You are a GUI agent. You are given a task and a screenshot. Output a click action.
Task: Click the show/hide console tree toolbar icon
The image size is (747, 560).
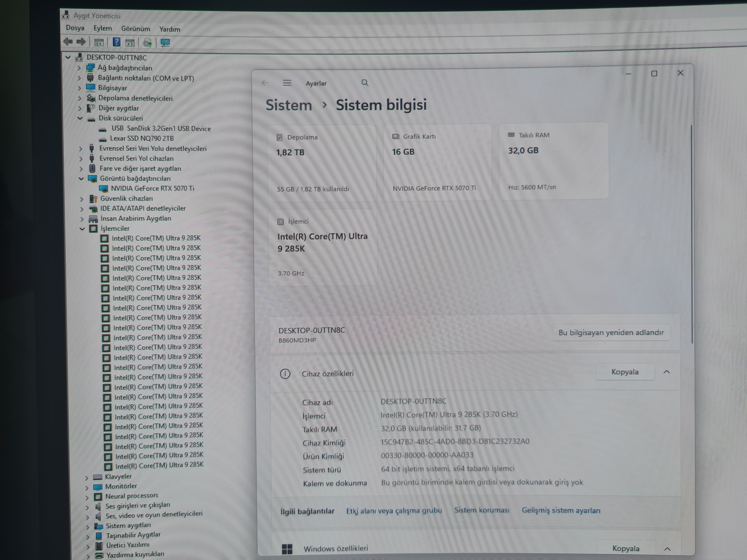(x=99, y=43)
